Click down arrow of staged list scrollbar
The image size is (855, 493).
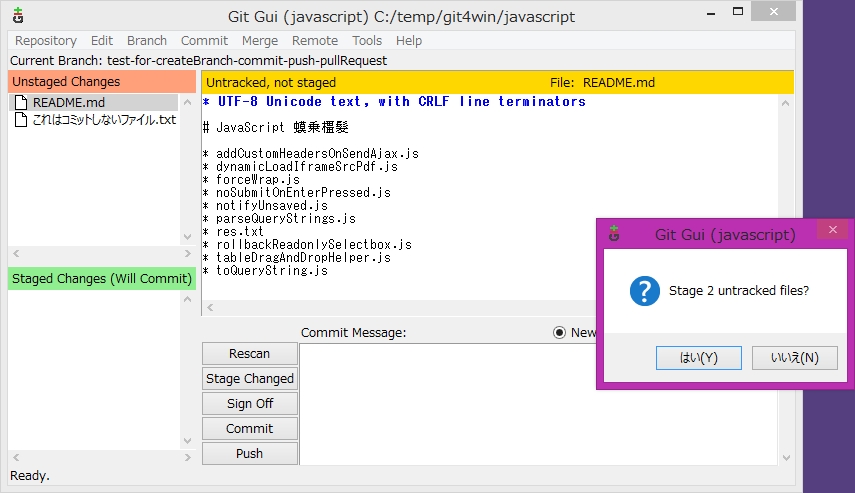[188, 441]
